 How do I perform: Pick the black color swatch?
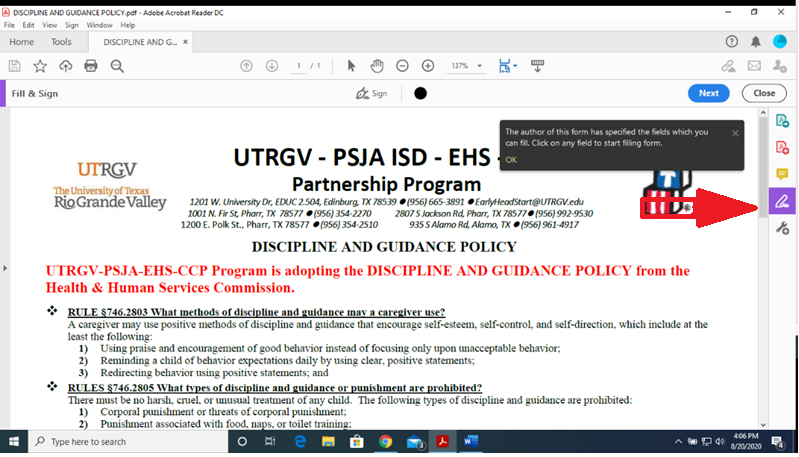point(420,93)
